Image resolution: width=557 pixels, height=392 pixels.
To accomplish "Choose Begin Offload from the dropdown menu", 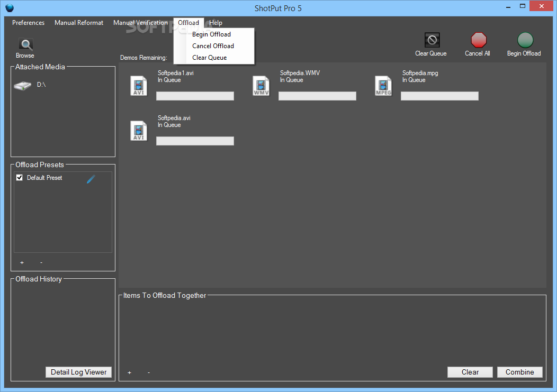I will tap(214, 34).
